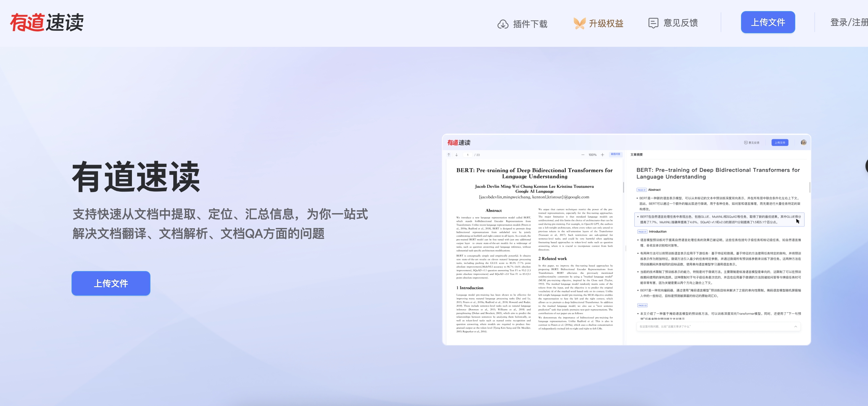This screenshot has width=868, height=406.
Task: Open the 登录/注册 link
Action: [849, 22]
